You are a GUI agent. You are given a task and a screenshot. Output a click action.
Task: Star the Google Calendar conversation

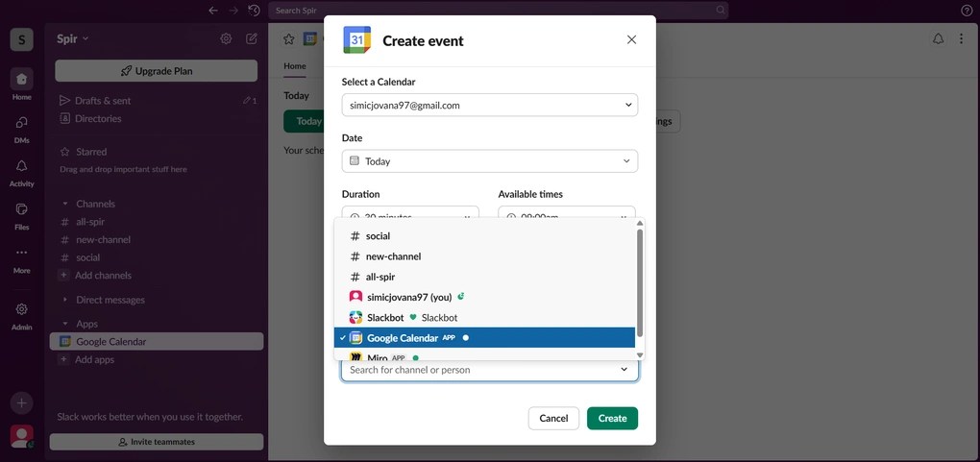coord(289,39)
